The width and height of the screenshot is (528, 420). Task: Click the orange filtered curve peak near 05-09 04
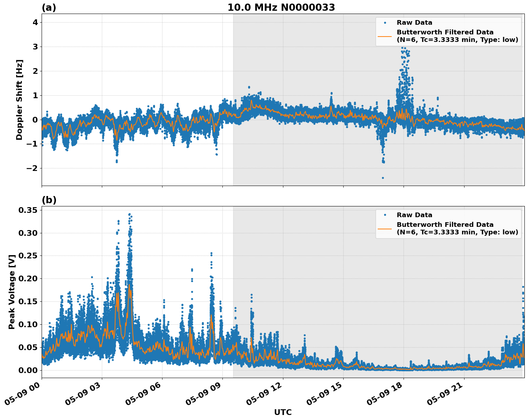[129, 285]
